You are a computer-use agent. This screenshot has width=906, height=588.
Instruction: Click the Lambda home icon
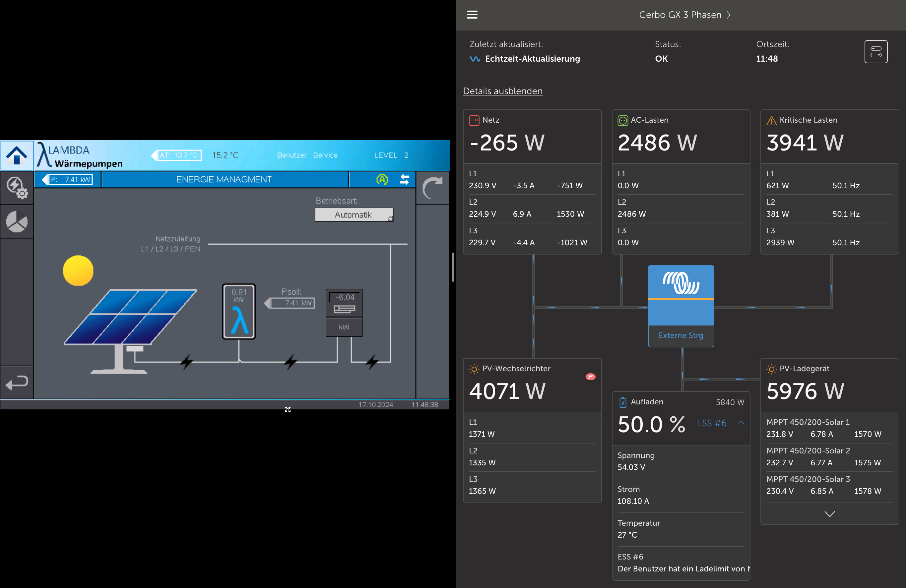point(17,155)
